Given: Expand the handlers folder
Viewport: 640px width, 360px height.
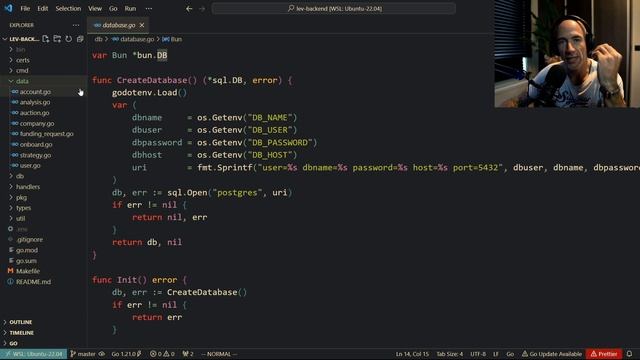Looking at the screenshot, I should pyautogui.click(x=28, y=187).
